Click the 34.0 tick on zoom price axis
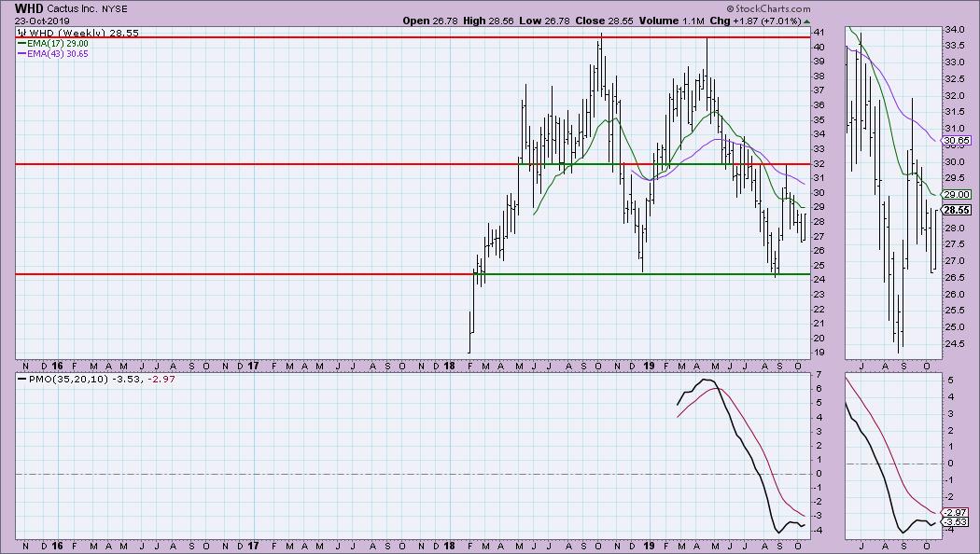This screenshot has width=980, height=554. (x=954, y=29)
